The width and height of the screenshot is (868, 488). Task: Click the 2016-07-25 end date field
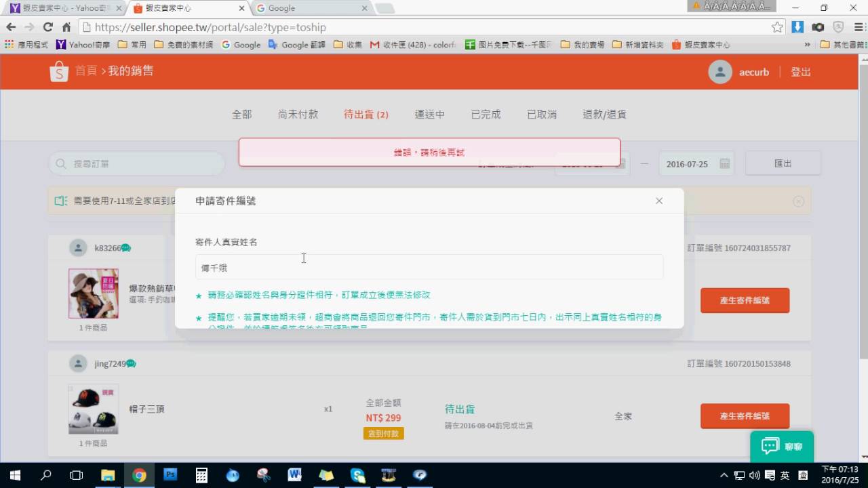696,164
